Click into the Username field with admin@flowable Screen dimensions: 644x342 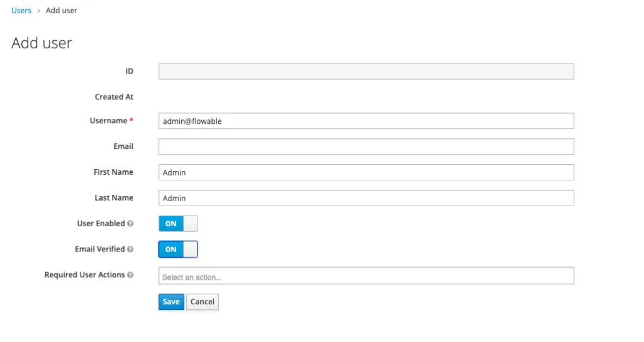tap(367, 121)
